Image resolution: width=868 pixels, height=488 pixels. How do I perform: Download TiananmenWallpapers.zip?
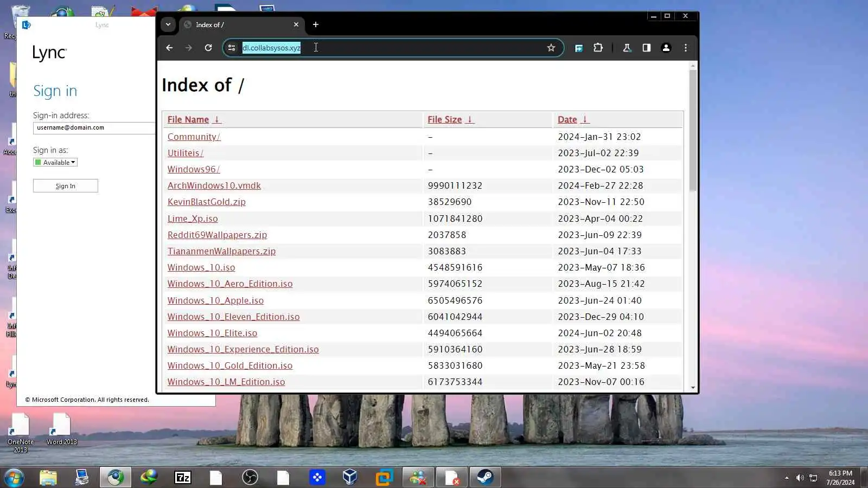(221, 251)
